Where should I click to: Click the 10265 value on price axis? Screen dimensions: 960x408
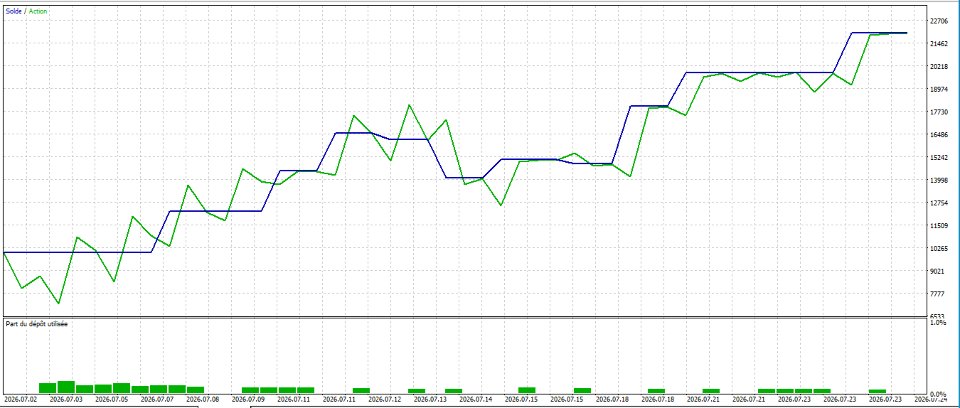pos(939,249)
